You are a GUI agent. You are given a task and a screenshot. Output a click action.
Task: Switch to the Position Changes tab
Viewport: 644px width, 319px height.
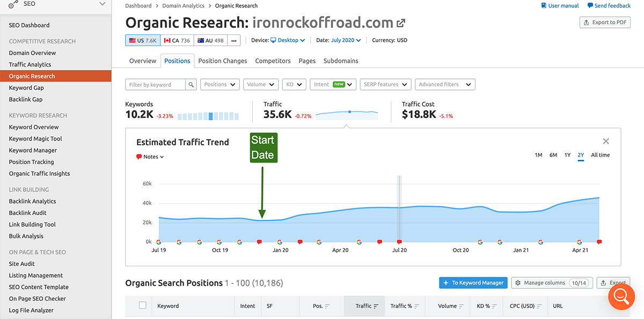coord(223,61)
